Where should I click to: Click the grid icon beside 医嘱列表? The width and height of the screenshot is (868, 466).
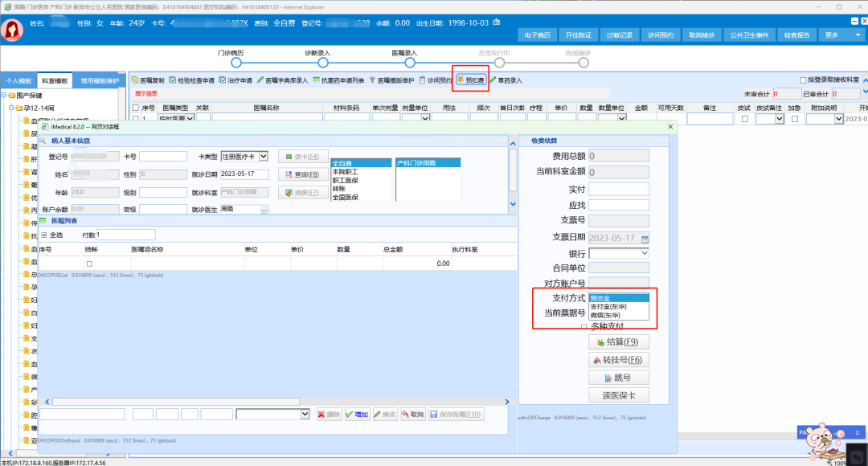tap(43, 221)
